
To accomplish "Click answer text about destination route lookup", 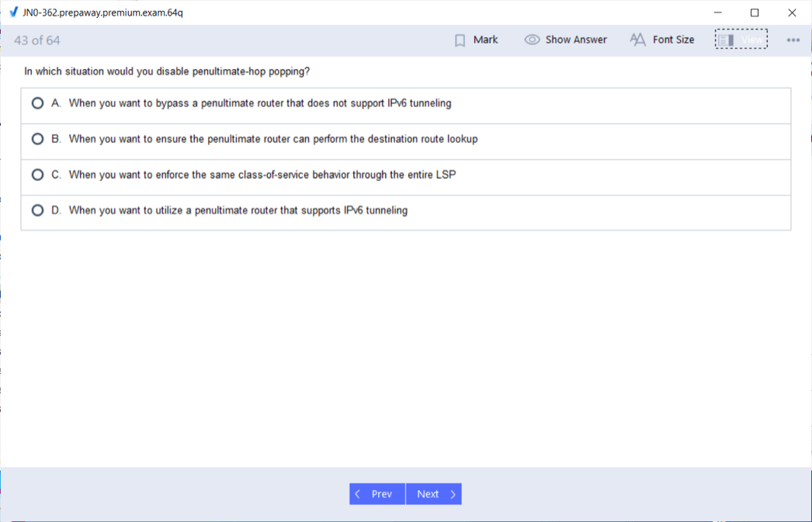I will click(273, 139).
